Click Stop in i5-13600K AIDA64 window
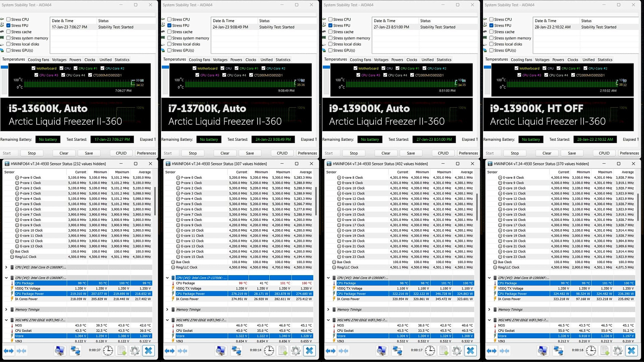644x362 pixels. (32, 153)
